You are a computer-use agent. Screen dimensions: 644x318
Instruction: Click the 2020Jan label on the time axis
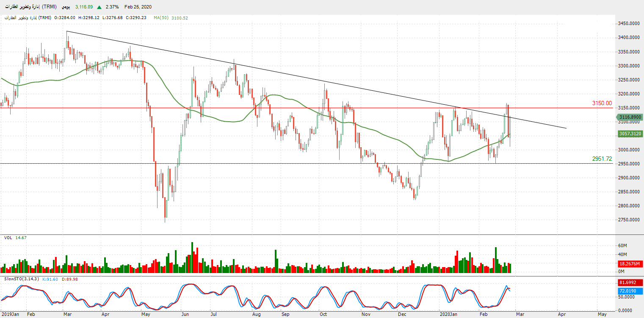pyautogui.click(x=448, y=315)
